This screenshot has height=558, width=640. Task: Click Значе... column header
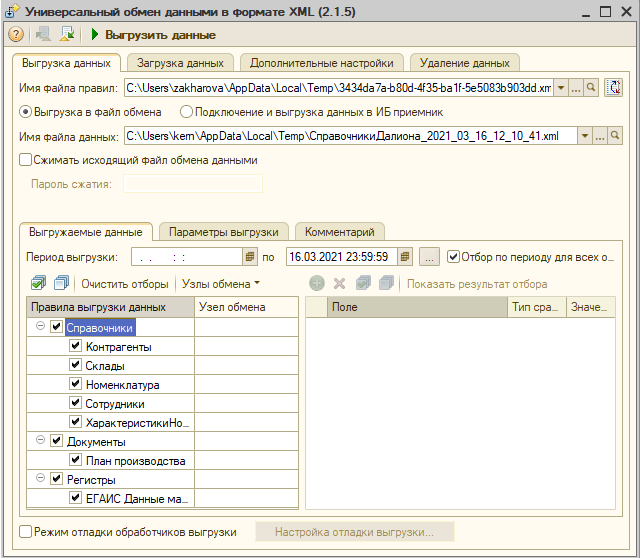click(591, 307)
